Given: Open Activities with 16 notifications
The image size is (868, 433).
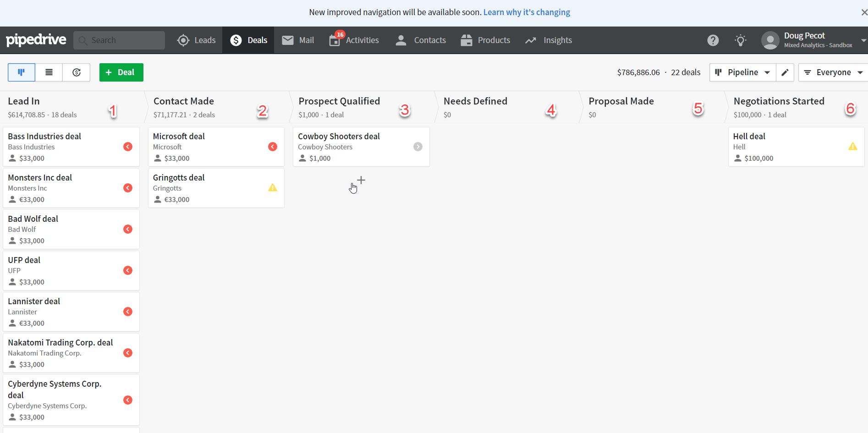Looking at the screenshot, I should pyautogui.click(x=353, y=40).
